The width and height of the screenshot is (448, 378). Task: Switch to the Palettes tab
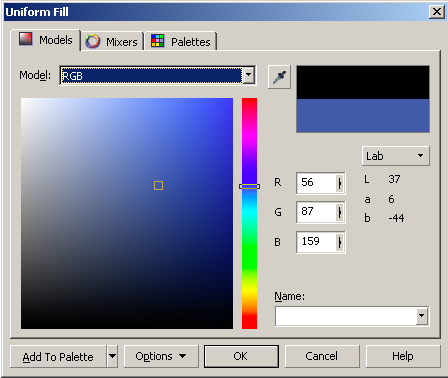(x=181, y=42)
